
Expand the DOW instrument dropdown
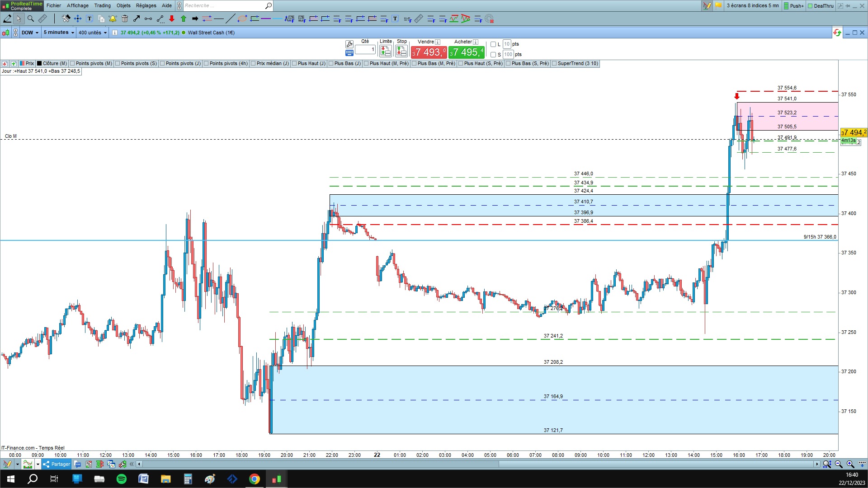[x=30, y=33]
